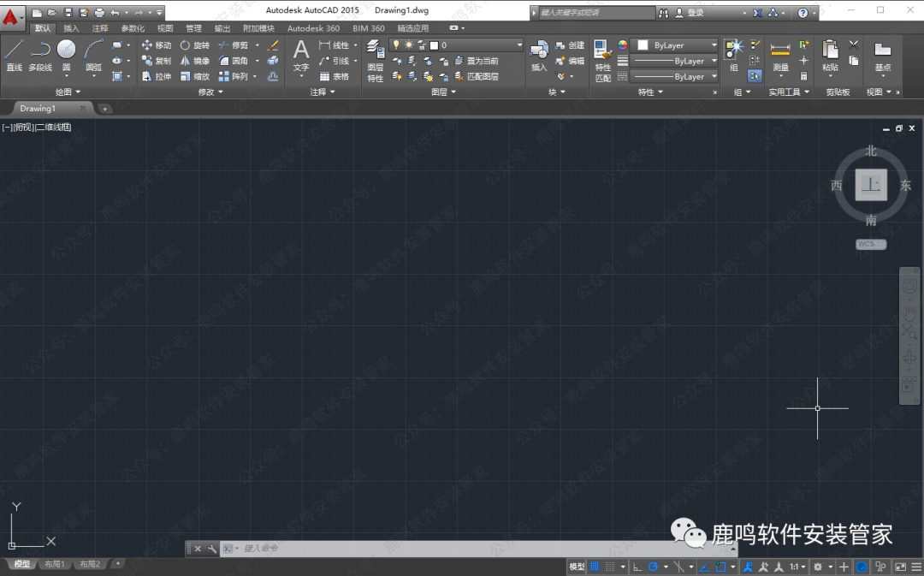Viewport: 924px width, 576px height.
Task: Expand the Draw (绘图) panel
Action: coord(68,92)
